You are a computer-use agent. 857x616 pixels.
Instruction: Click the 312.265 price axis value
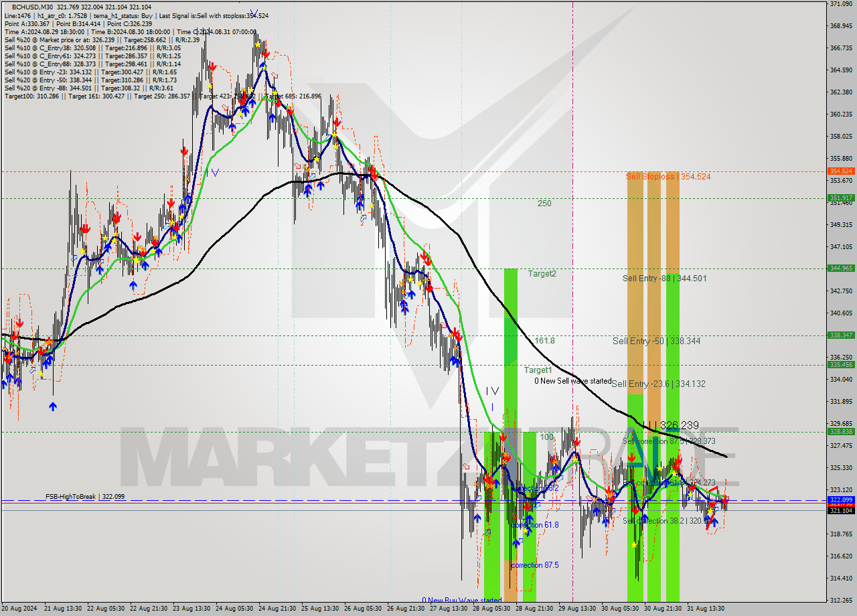click(841, 600)
